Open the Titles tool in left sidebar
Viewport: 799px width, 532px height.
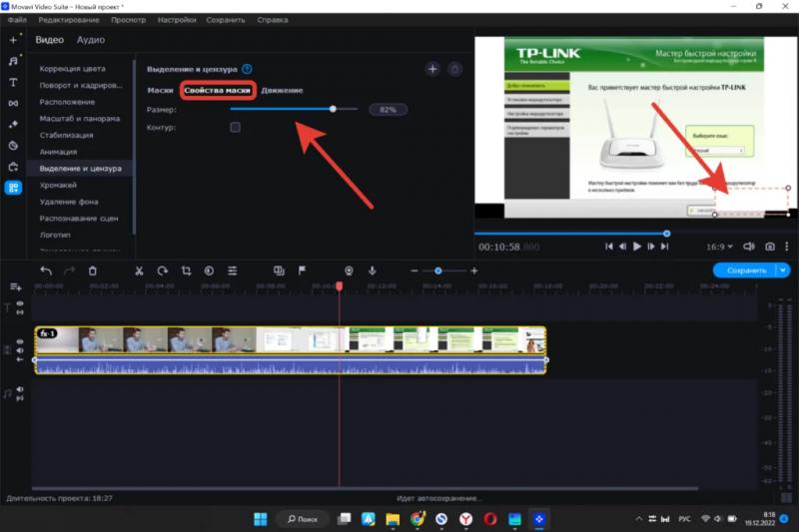[14, 82]
